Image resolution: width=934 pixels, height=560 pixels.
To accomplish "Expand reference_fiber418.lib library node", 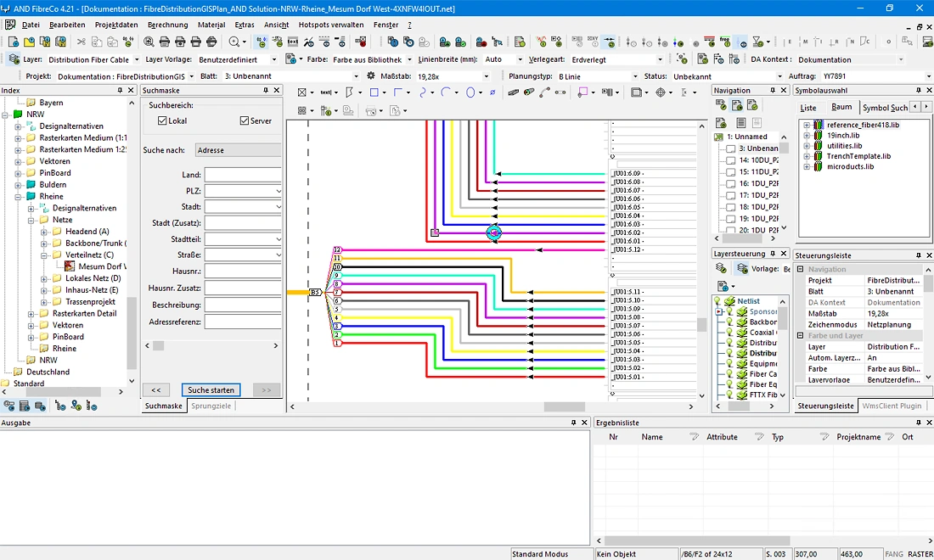I will pyautogui.click(x=807, y=125).
